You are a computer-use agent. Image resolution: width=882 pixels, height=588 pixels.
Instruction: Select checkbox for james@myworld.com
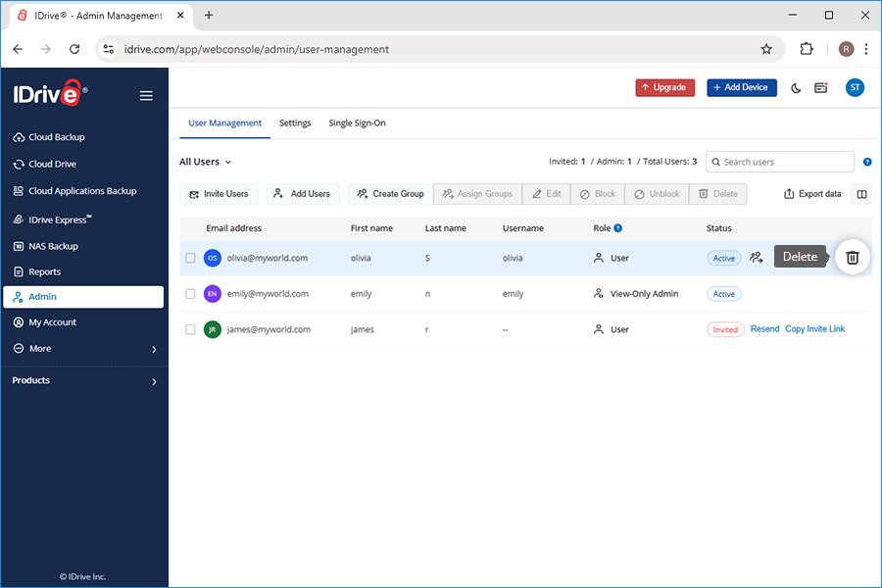[x=190, y=329]
